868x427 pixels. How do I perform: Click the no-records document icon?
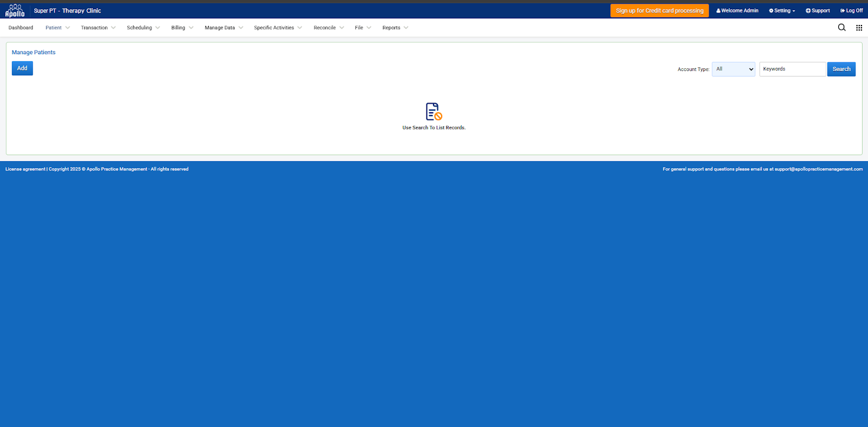pos(433,111)
